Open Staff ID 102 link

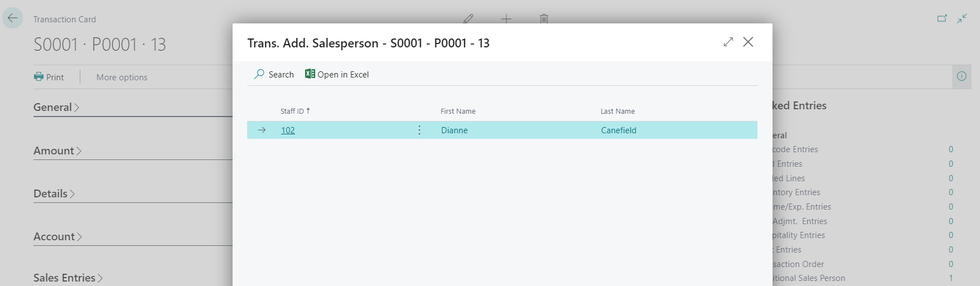(x=288, y=130)
